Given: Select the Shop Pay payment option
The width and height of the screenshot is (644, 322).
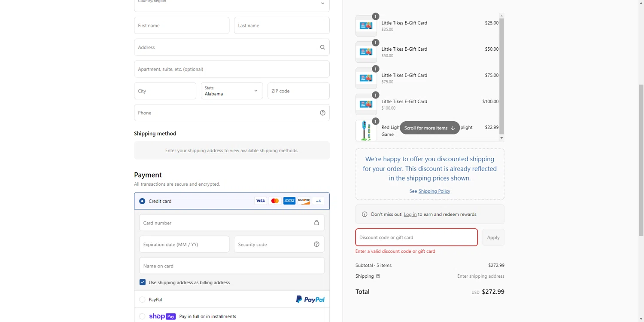Looking at the screenshot, I should pos(142,316).
